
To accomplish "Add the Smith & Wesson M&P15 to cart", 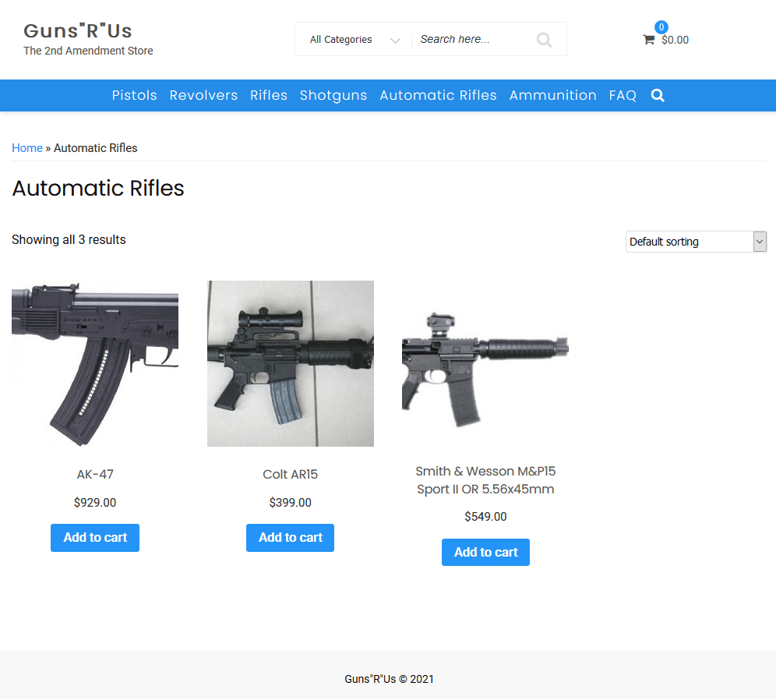I will tap(485, 552).
